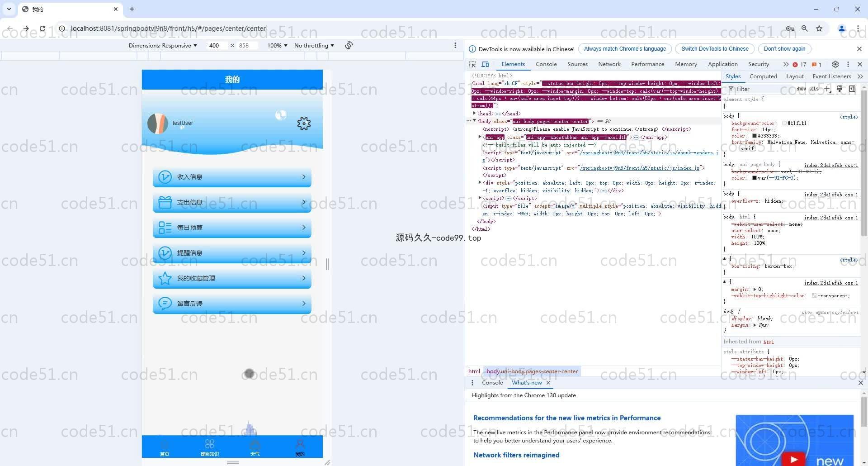The width and height of the screenshot is (868, 466).
Task: Bookmark this page star icon
Action: (x=819, y=29)
